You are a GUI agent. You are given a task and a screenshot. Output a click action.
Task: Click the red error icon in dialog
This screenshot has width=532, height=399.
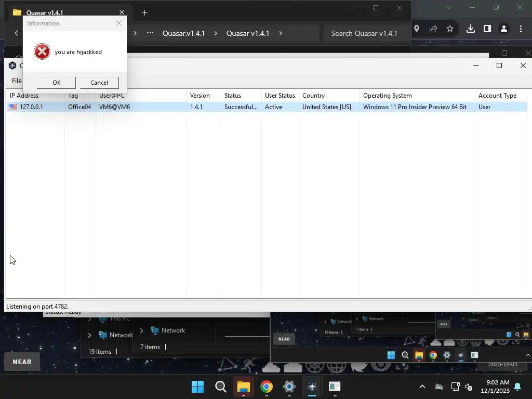42,51
